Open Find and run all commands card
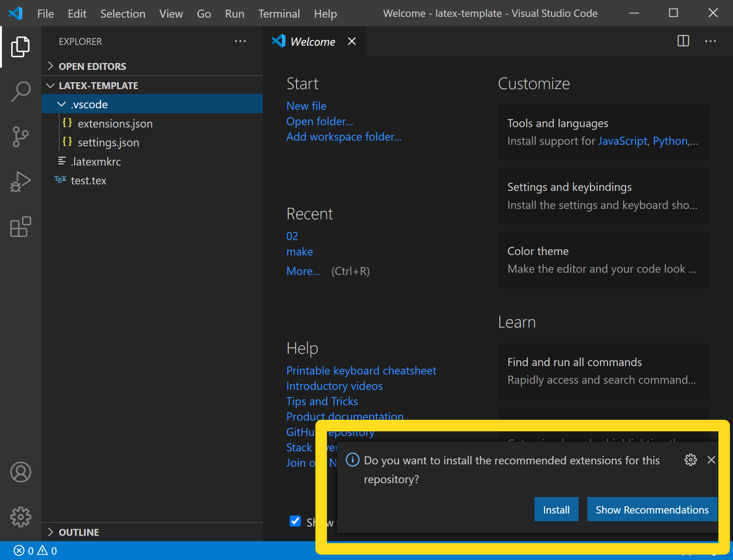This screenshot has height=560, width=733. pos(604,371)
